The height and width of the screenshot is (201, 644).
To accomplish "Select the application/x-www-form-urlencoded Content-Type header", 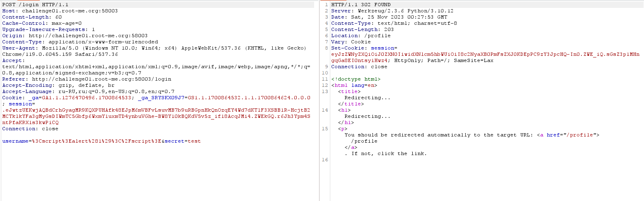I will [80, 42].
